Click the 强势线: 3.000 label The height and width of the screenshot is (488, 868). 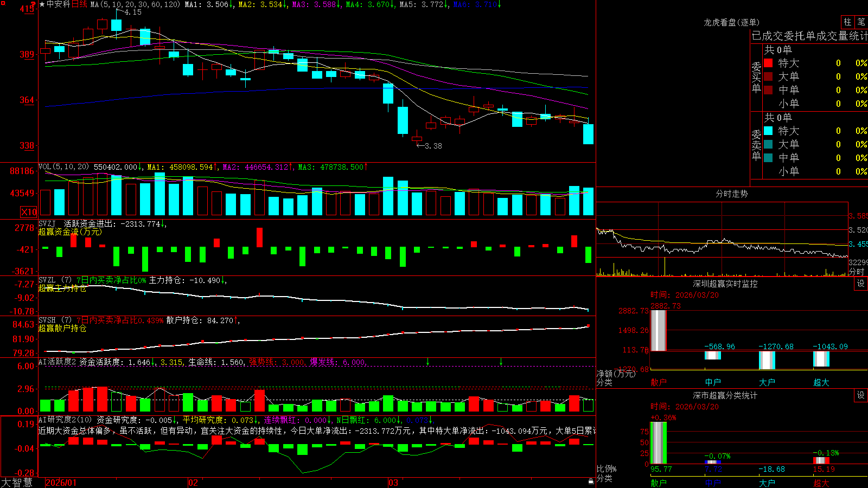tap(277, 362)
